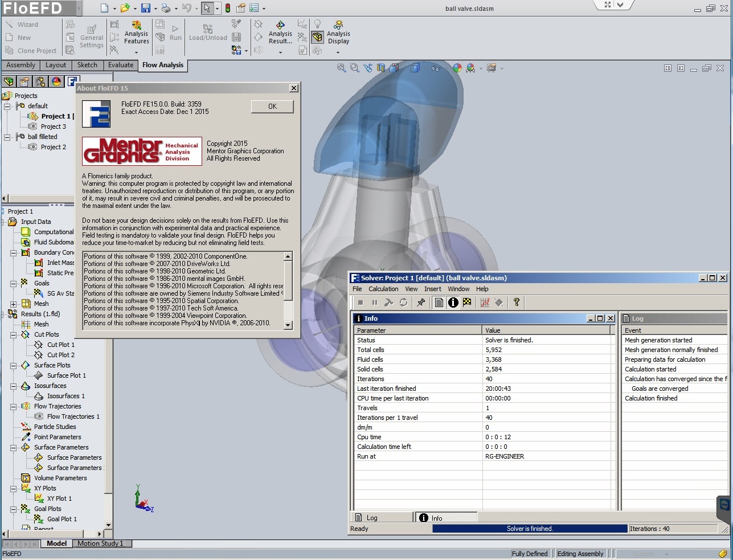Select Goal Plot 1 item
This screenshot has height=560, width=733.
click(x=62, y=519)
